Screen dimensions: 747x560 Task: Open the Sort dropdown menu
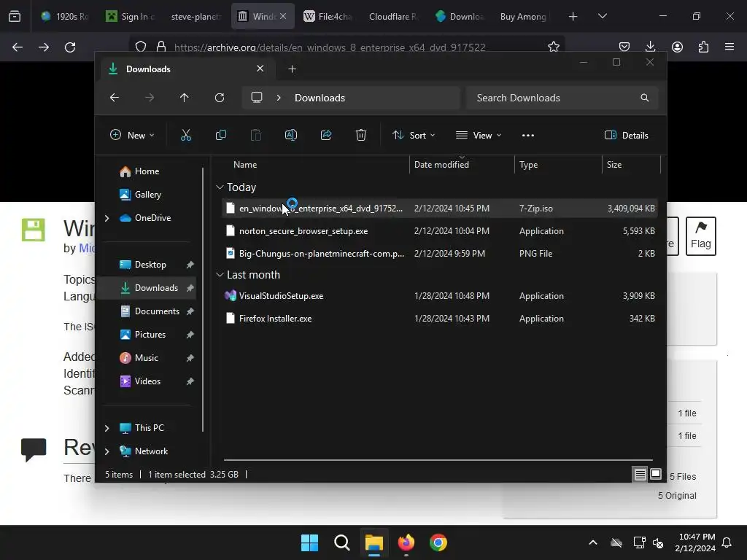coord(414,135)
